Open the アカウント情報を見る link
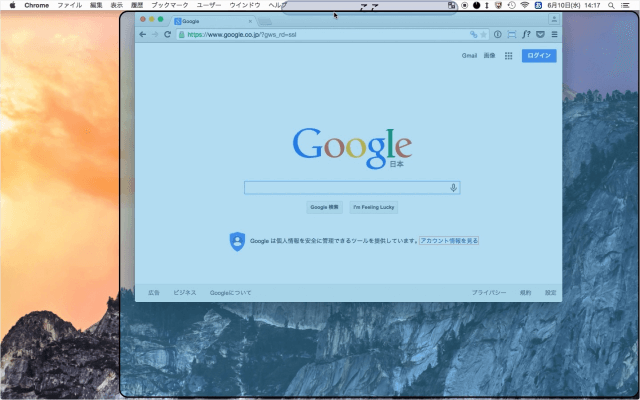Screen dimensions: 640x400 coord(449,241)
